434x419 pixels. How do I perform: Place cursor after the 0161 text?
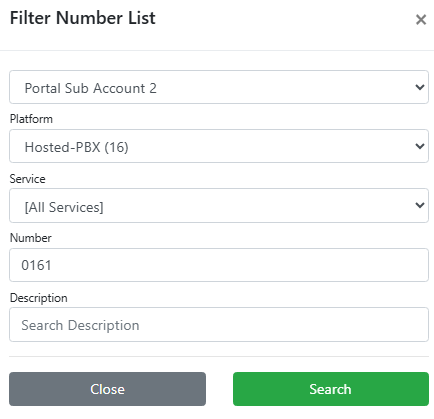pos(52,265)
